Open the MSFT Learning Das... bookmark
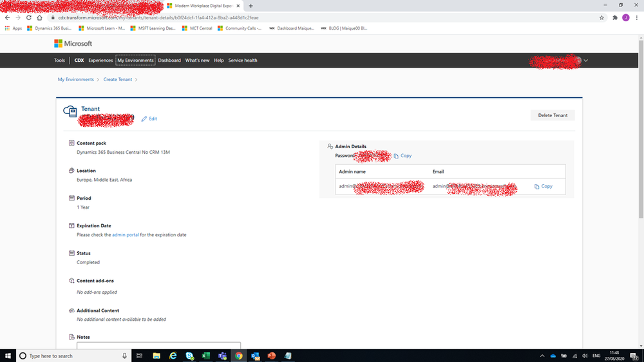This screenshot has width=644, height=362. point(153,28)
